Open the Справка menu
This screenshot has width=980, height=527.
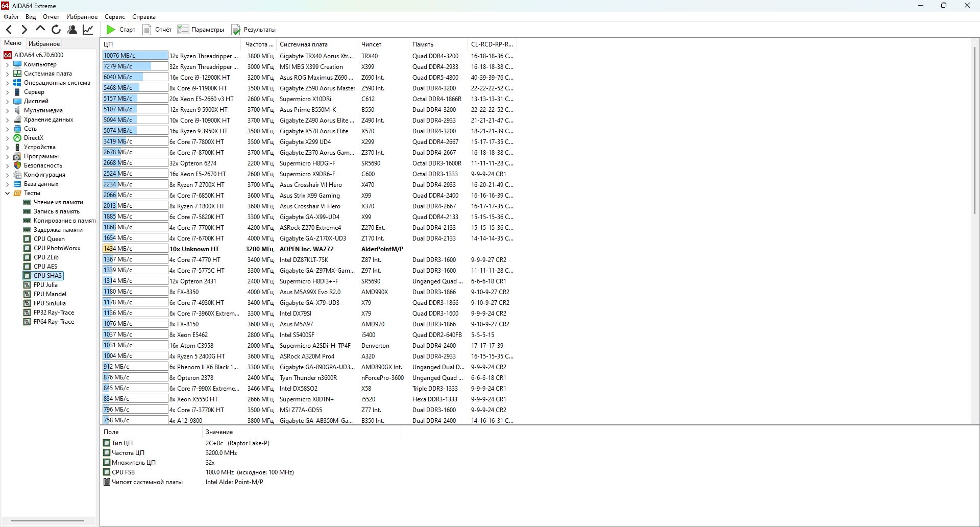click(144, 17)
